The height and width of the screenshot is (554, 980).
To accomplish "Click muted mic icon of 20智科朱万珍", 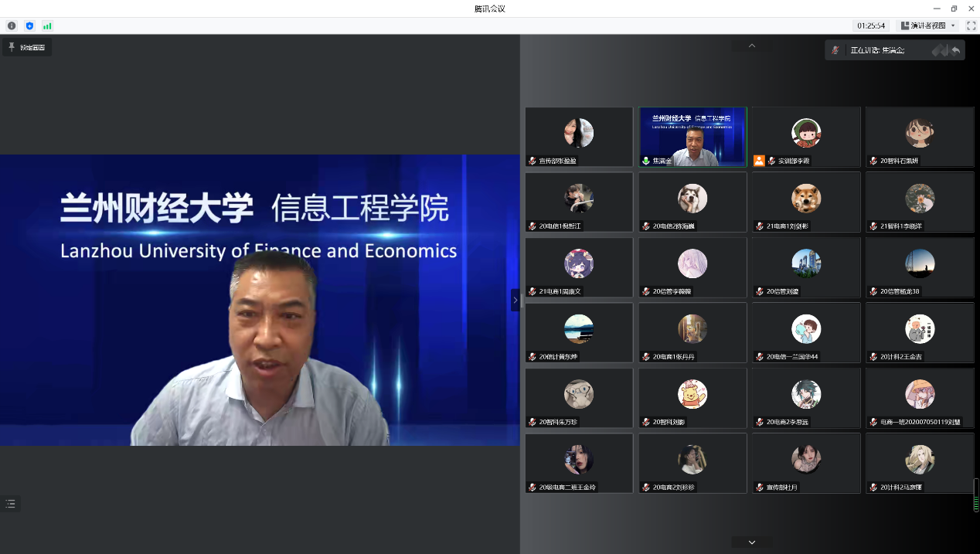I will [533, 422].
